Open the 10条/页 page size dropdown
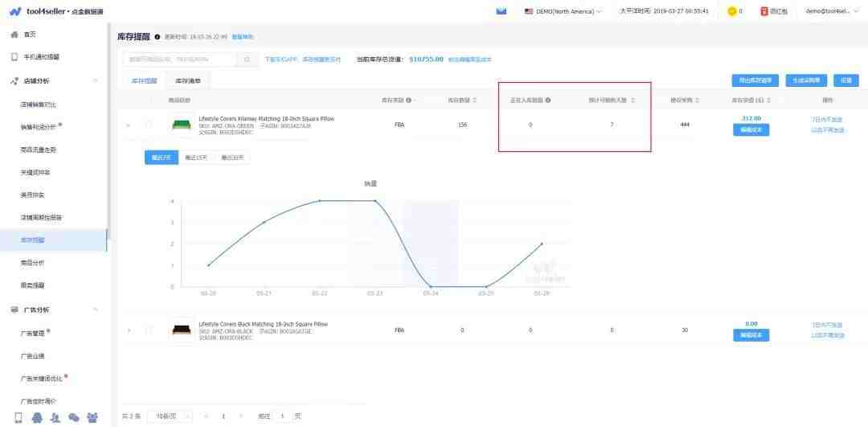 170,416
